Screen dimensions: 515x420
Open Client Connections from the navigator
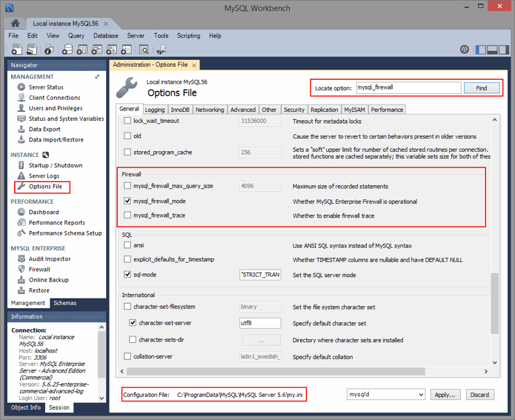point(55,98)
